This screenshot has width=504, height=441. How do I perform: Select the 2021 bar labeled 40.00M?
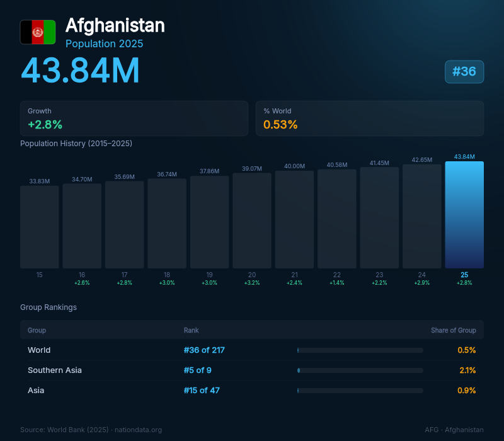294,219
